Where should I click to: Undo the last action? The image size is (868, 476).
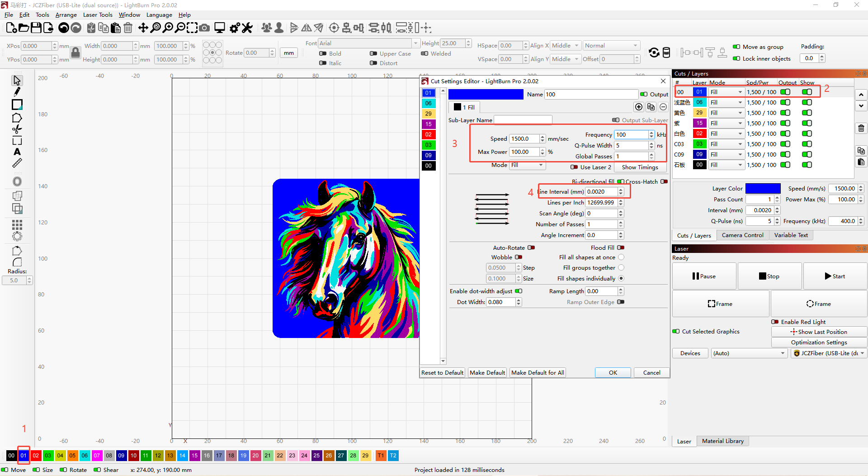tap(64, 28)
